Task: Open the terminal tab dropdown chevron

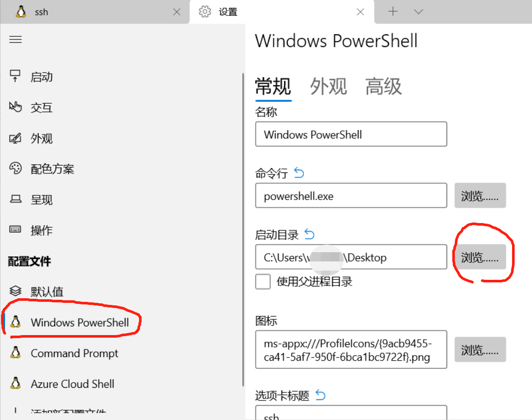Action: click(418, 11)
